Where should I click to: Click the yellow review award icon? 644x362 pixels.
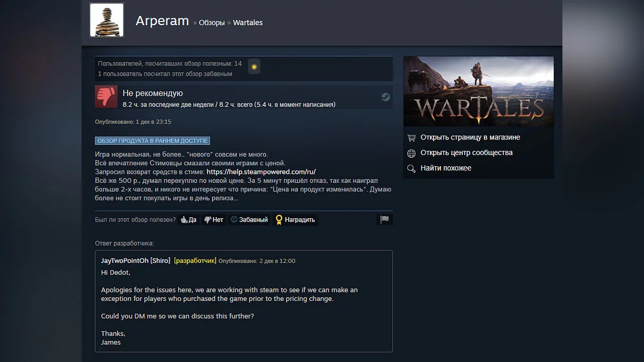tap(254, 67)
